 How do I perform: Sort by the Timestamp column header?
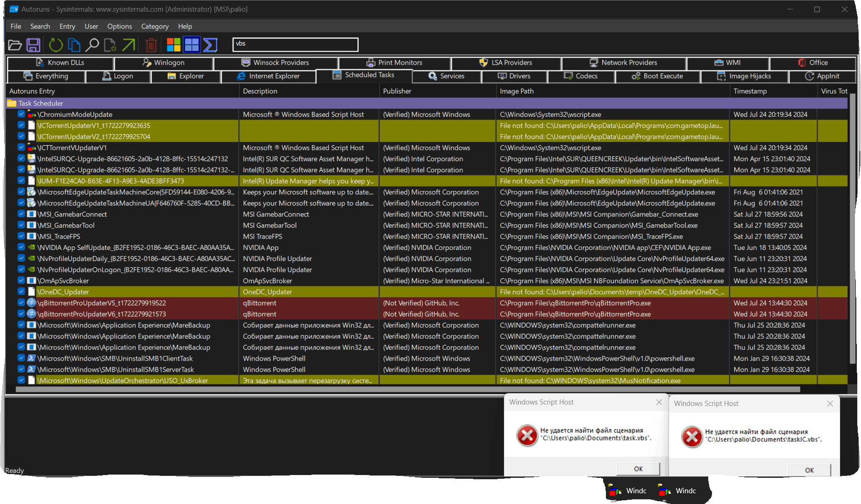coord(774,91)
